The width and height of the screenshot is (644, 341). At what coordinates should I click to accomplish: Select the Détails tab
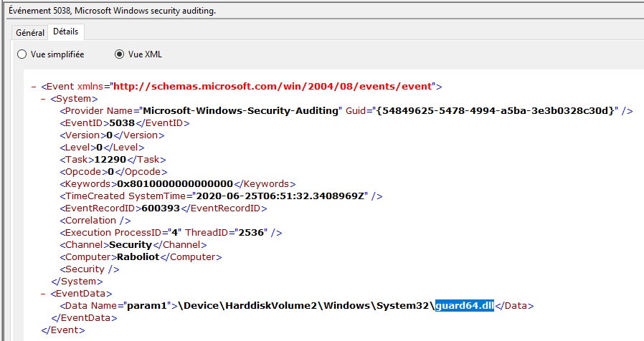pos(66,32)
